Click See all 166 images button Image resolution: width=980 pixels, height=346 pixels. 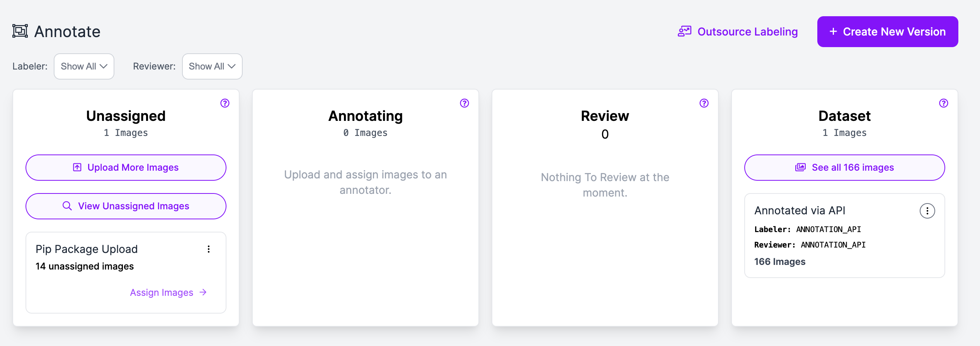[844, 168]
